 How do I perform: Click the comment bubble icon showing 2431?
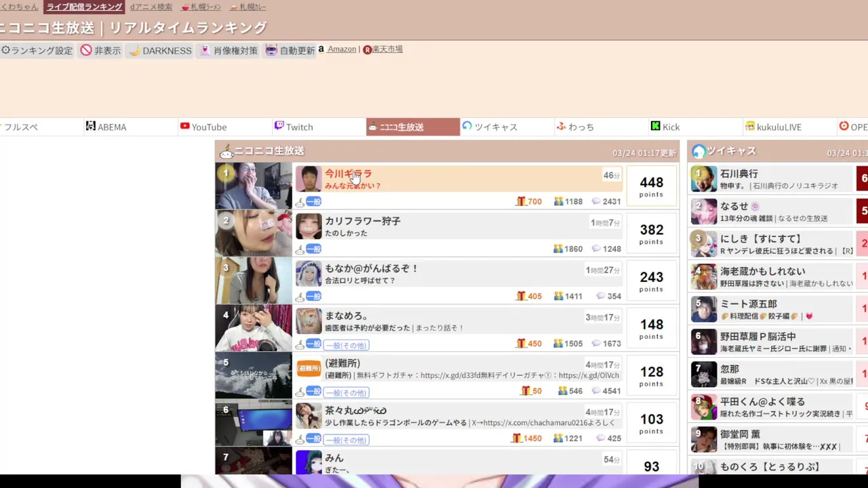point(596,201)
